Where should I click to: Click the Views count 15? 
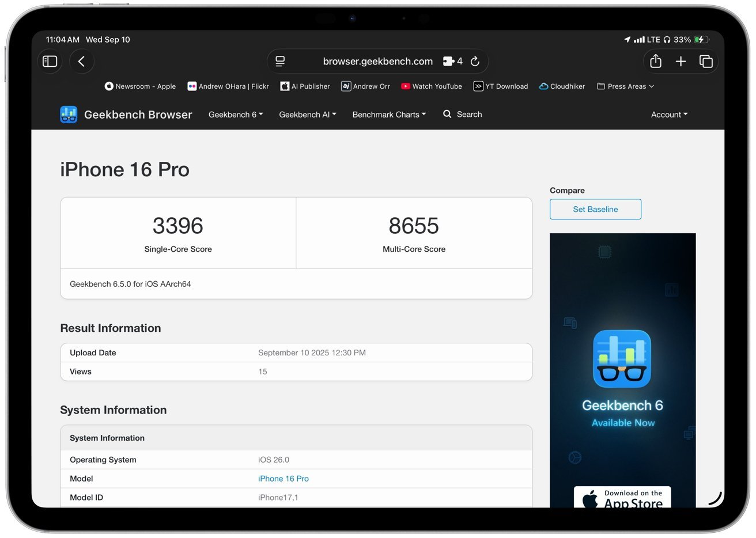263,372
